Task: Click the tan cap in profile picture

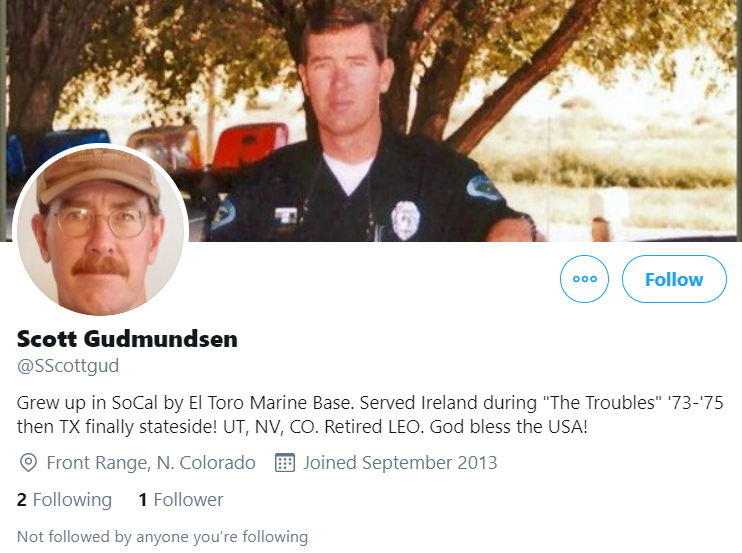Action: (98, 175)
